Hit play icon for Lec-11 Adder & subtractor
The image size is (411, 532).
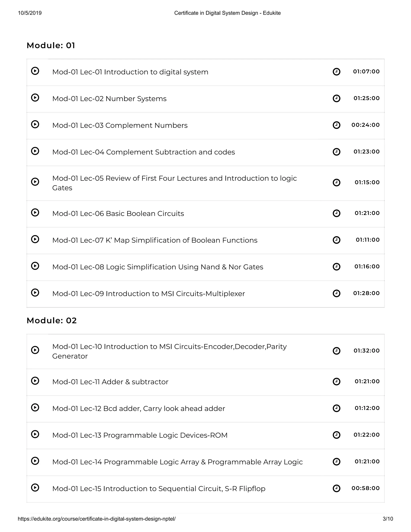click(35, 381)
